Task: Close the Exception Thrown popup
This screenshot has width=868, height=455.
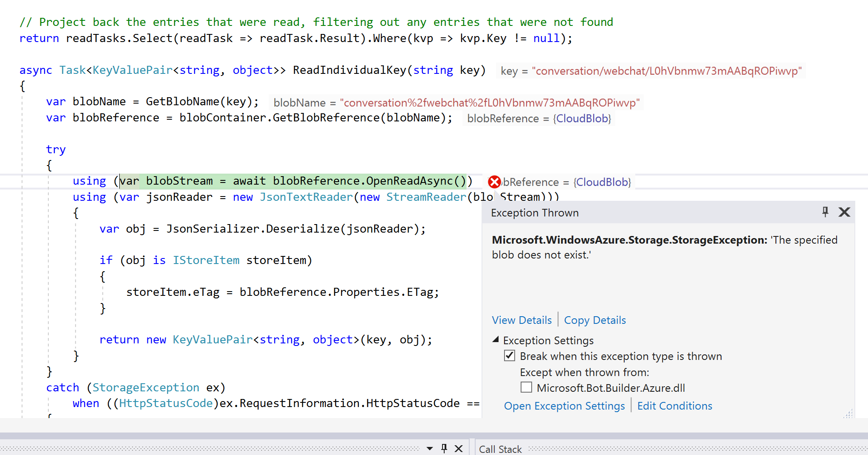Action: click(844, 212)
